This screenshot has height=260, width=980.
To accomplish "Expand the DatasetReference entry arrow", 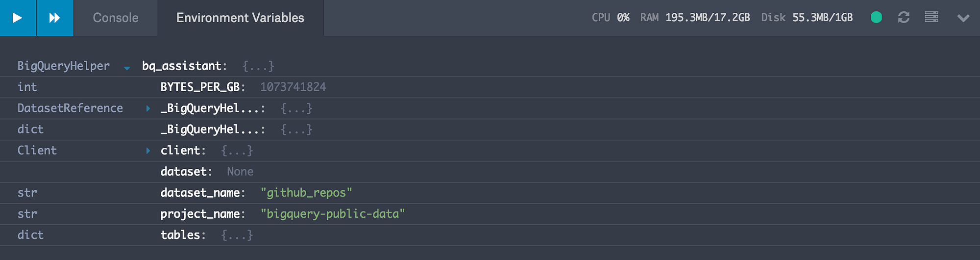I will pos(148,108).
